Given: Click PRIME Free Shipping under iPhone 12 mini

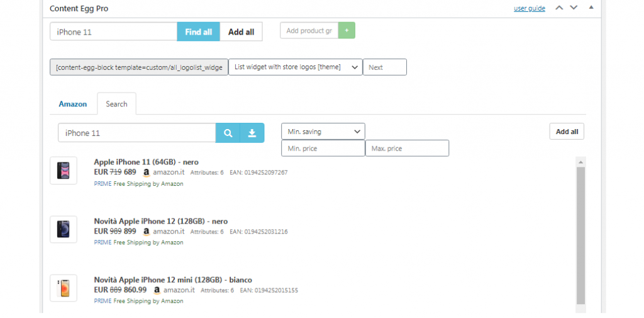Looking at the screenshot, I should click(x=138, y=301).
